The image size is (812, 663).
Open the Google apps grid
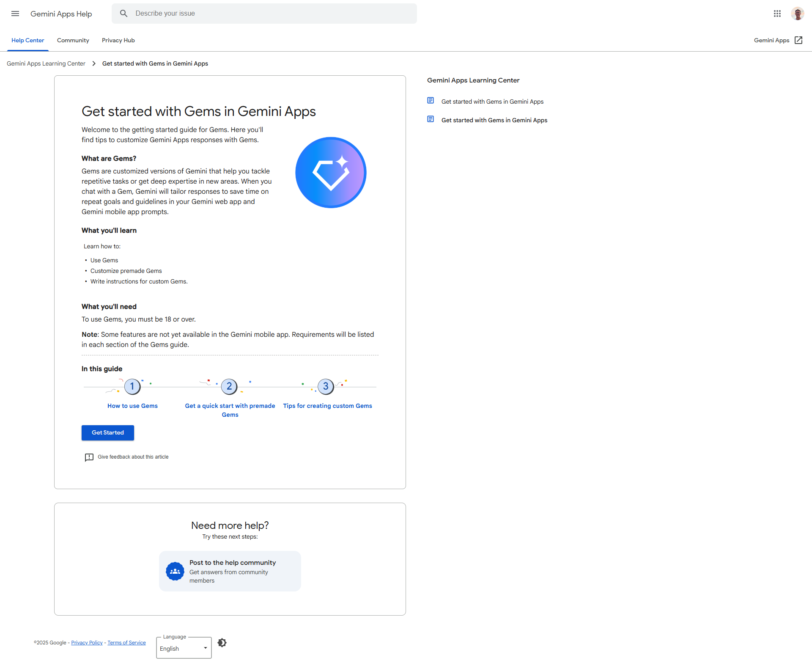tap(777, 14)
